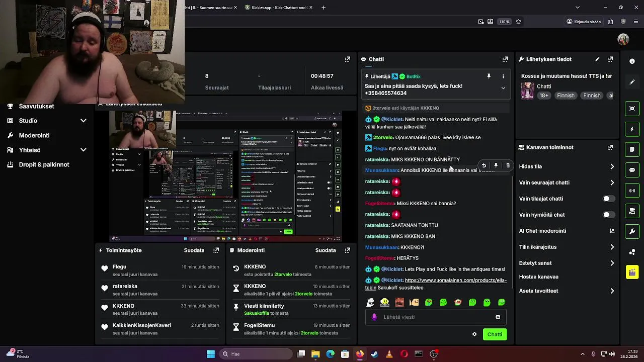This screenshot has height=362, width=644.
Task: Open chat settings gear icon
Action: tap(474, 334)
